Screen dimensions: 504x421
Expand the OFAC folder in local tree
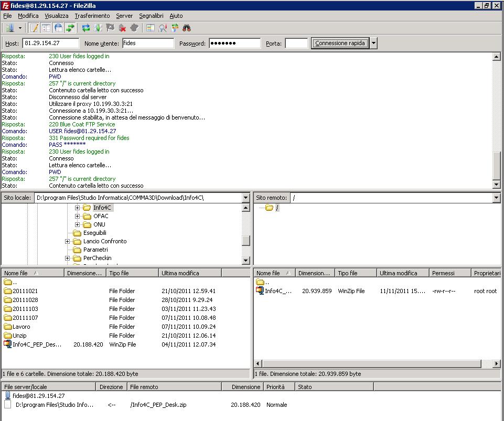coord(78,216)
